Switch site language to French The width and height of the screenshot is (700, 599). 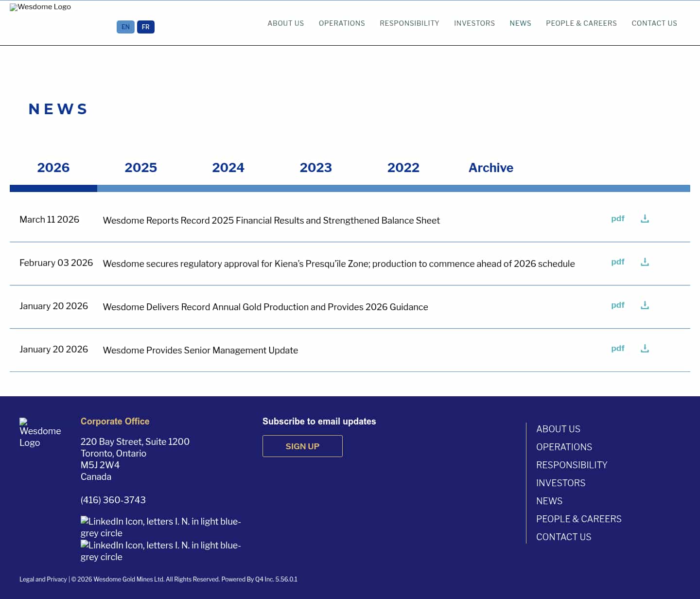click(x=145, y=27)
